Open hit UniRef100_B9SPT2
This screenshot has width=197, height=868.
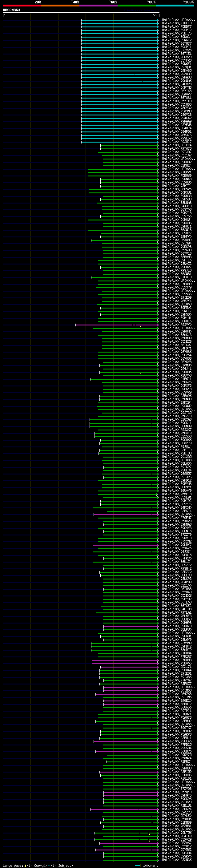point(176,30)
